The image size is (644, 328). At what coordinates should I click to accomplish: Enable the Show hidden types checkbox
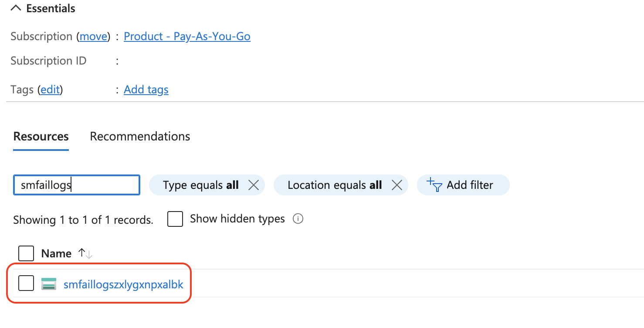175,219
